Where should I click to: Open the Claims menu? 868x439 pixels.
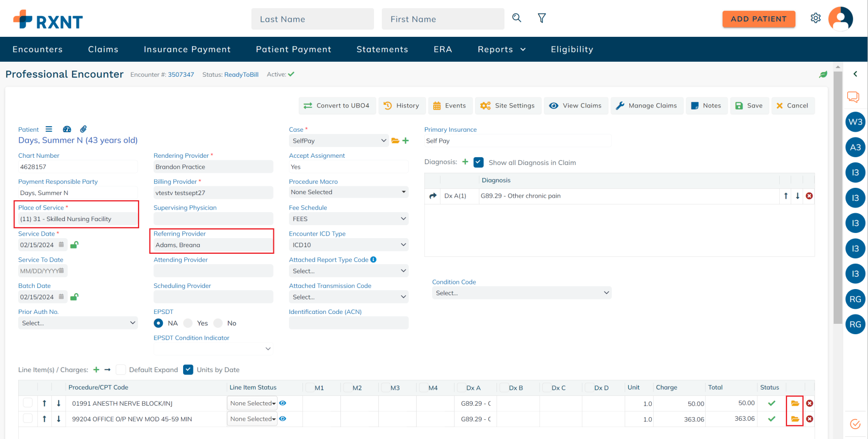[x=103, y=49]
